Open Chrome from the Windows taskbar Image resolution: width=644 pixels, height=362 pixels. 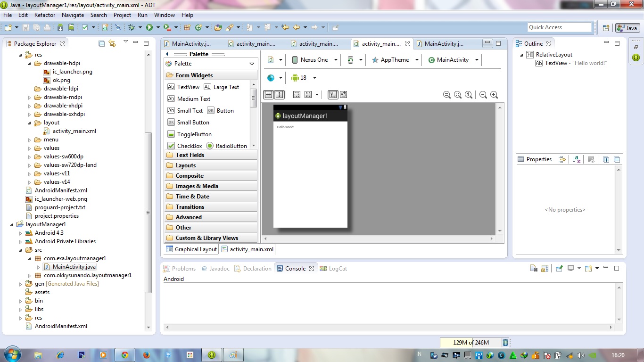coord(124,355)
